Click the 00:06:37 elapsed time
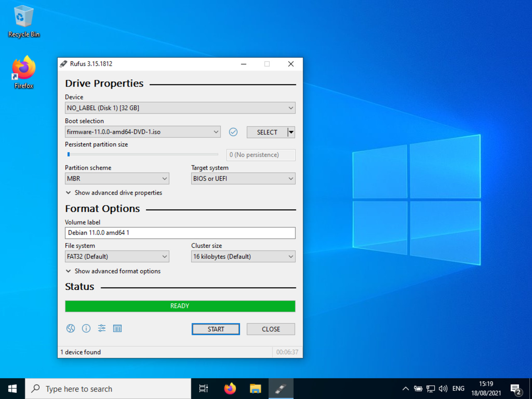 pos(287,352)
